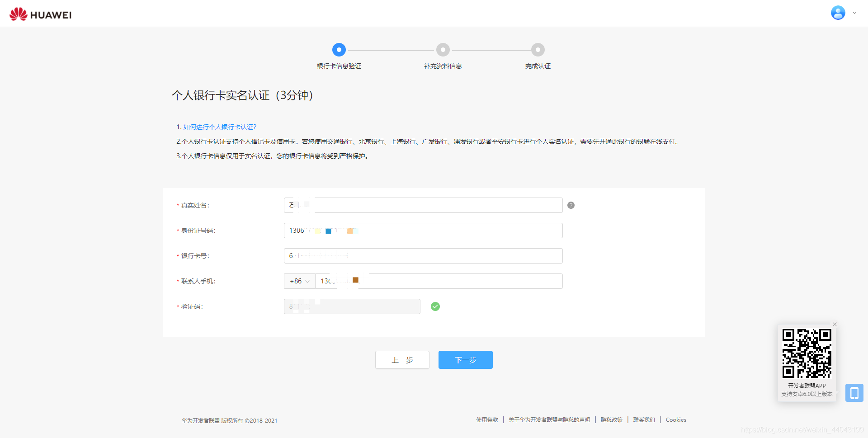Click the 完成认证 step label

(538, 66)
